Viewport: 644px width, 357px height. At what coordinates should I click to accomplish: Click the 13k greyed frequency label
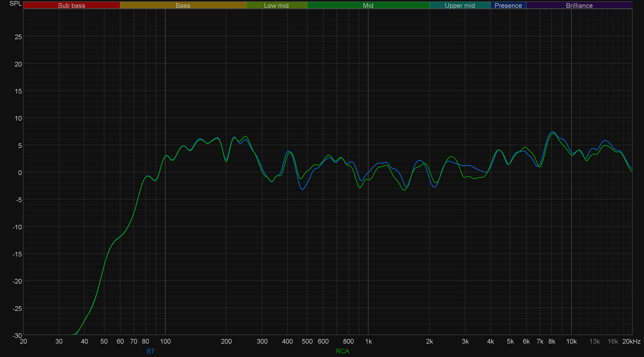(x=595, y=341)
